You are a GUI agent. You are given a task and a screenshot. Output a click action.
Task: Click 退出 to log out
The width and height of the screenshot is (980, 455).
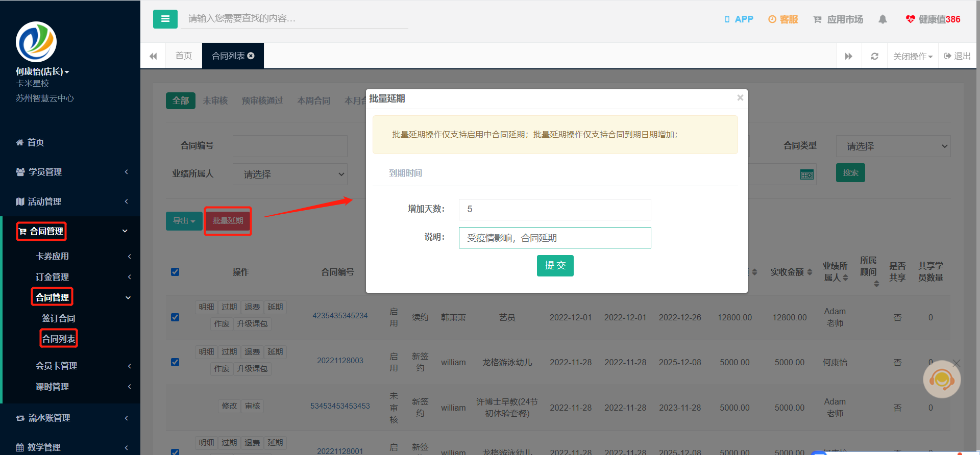point(958,56)
